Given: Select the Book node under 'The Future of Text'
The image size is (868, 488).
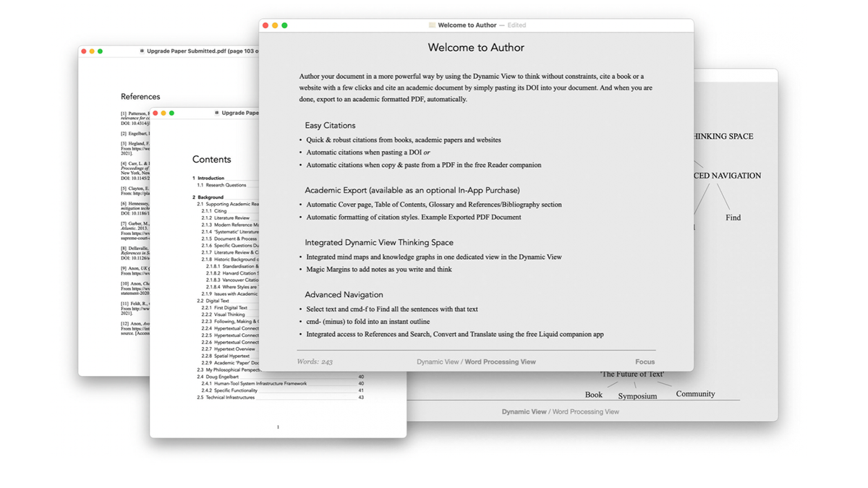Looking at the screenshot, I should [594, 394].
